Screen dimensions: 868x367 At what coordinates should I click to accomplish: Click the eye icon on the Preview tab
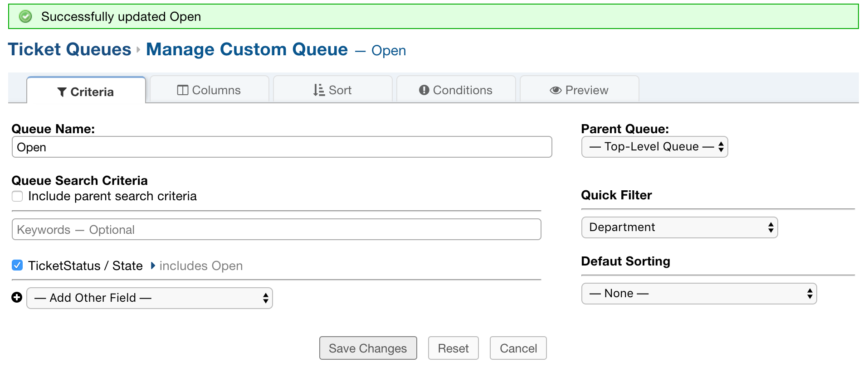tap(556, 90)
